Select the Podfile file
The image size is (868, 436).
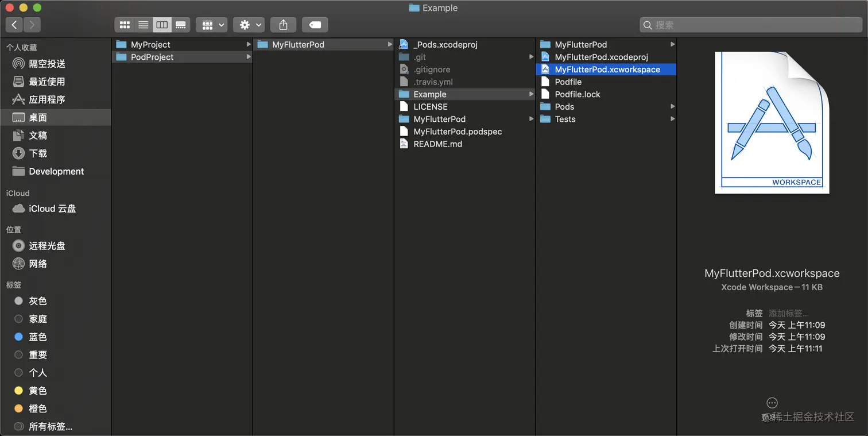click(x=606, y=82)
